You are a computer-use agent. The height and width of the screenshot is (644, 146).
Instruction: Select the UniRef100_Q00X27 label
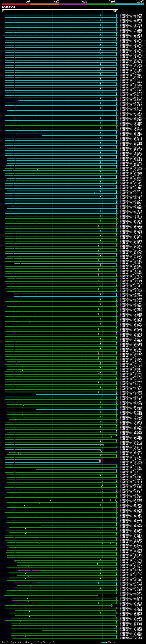pos(131,100)
